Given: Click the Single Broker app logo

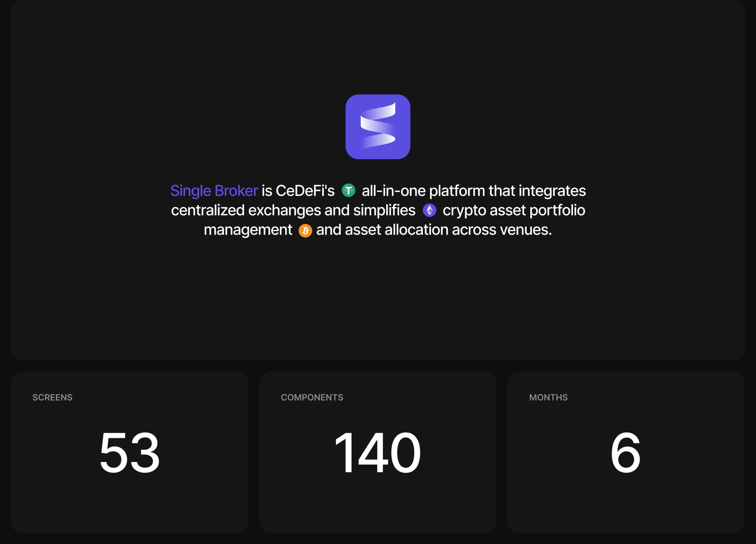Looking at the screenshot, I should click(378, 127).
